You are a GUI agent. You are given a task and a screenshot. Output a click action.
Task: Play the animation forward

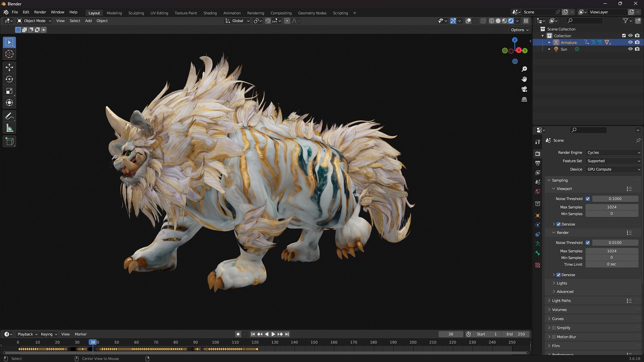tap(273, 334)
